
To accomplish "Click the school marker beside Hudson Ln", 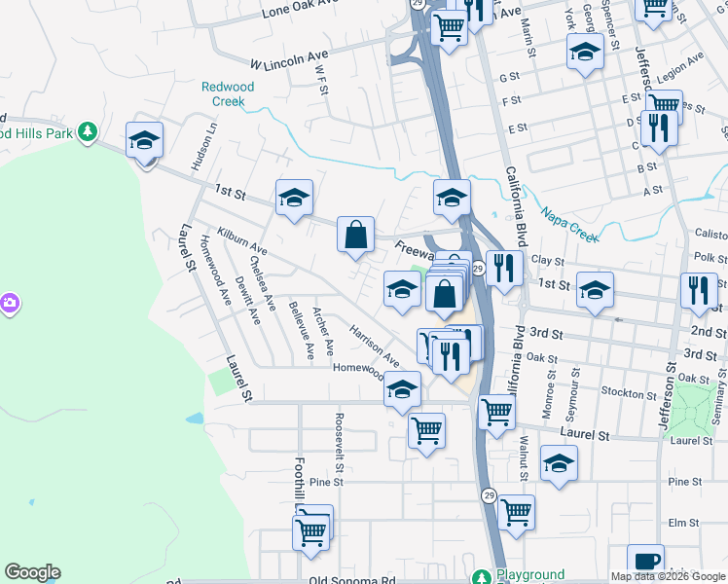I will pos(144,141).
